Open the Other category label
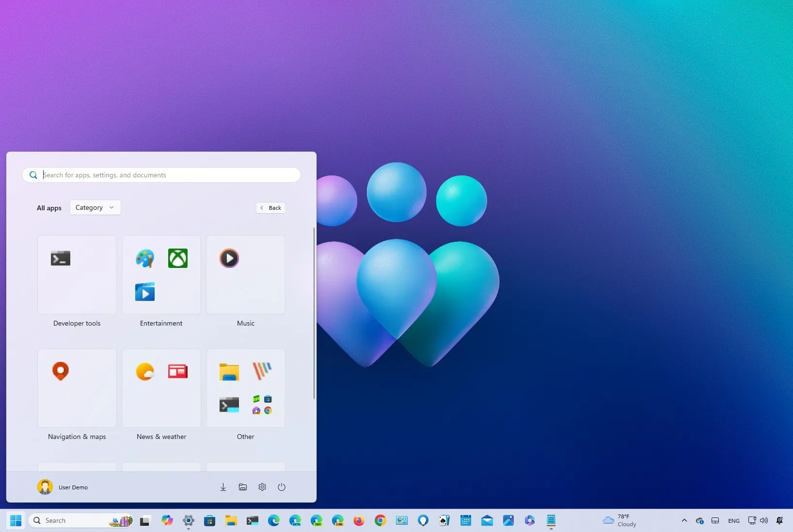Image resolution: width=793 pixels, height=532 pixels. click(246, 437)
